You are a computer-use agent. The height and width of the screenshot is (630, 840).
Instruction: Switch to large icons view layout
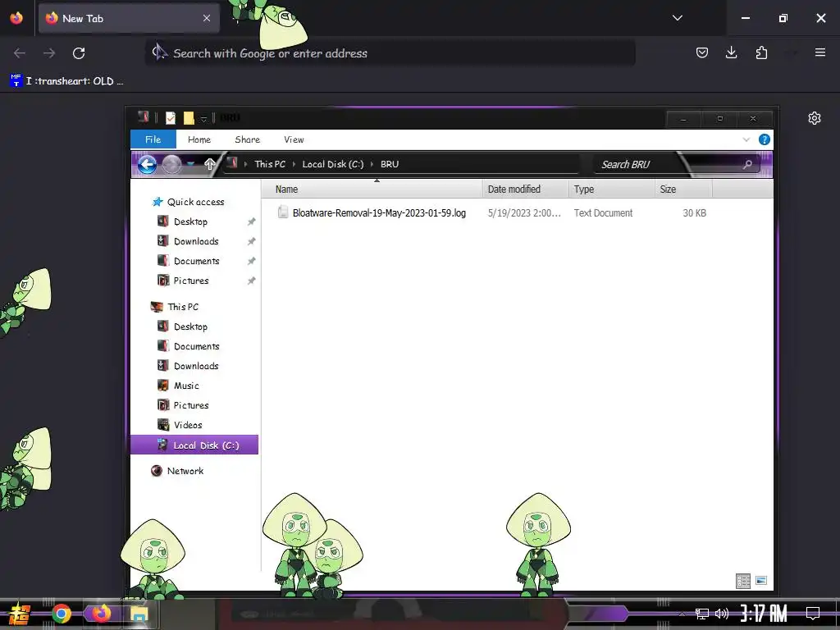(x=760, y=581)
